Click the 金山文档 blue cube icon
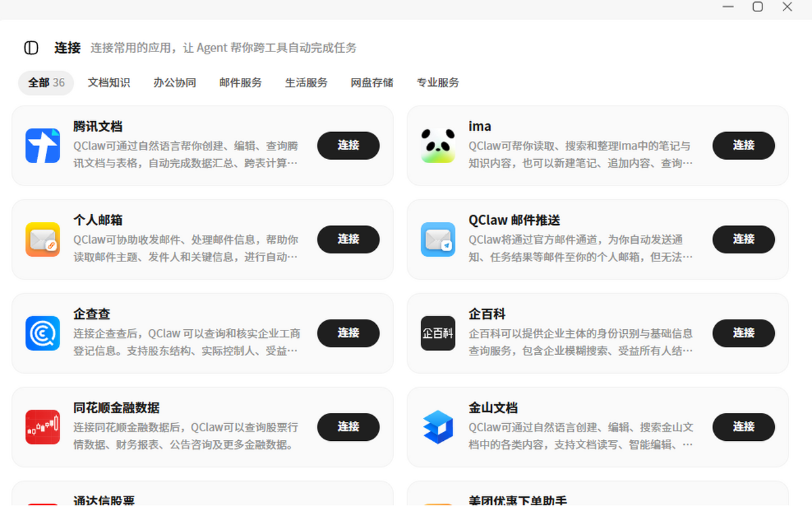Viewport: 812px width, 516px height. 438,427
